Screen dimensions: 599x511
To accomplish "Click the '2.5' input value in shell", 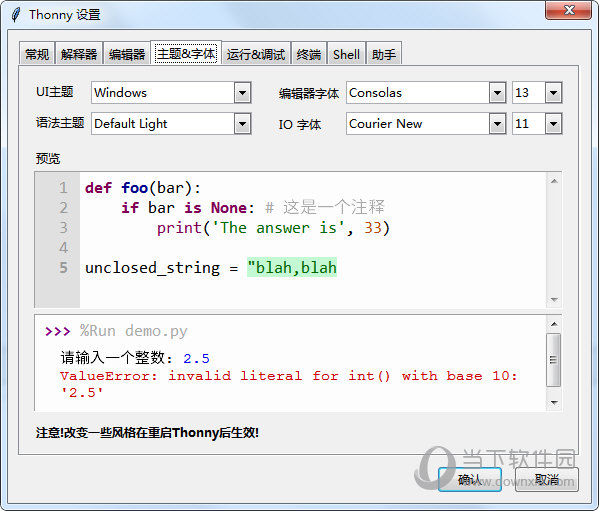I will point(196,359).
